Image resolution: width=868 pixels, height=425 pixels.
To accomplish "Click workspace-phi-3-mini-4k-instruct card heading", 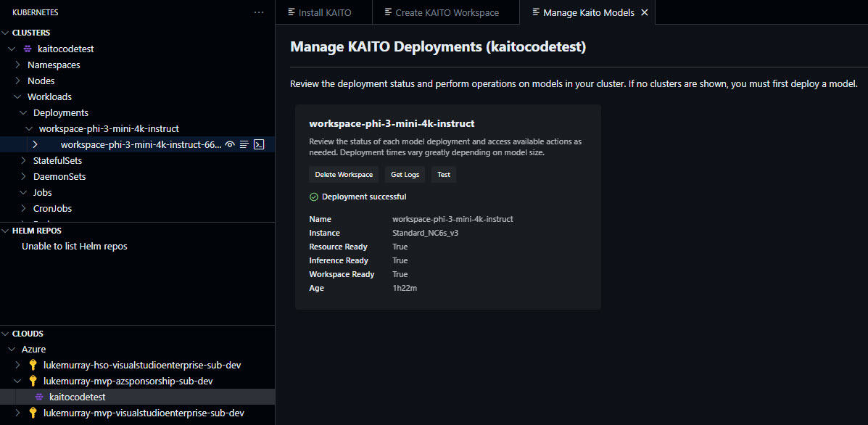I will click(x=392, y=123).
